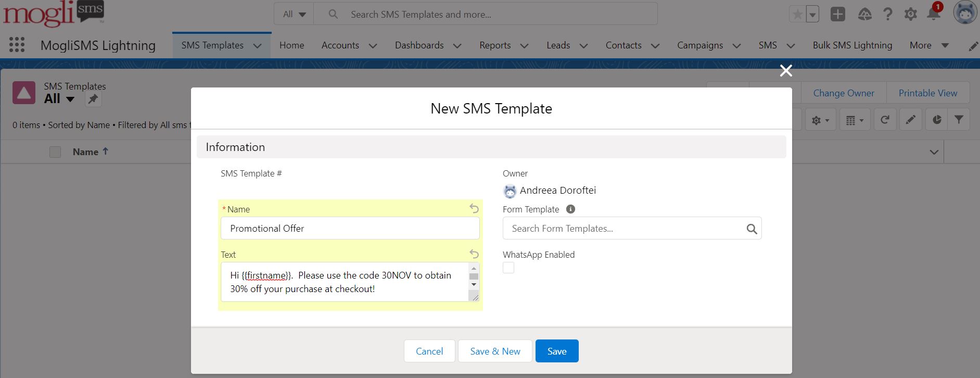
Task: Open the More navigation menu
Action: [929, 45]
